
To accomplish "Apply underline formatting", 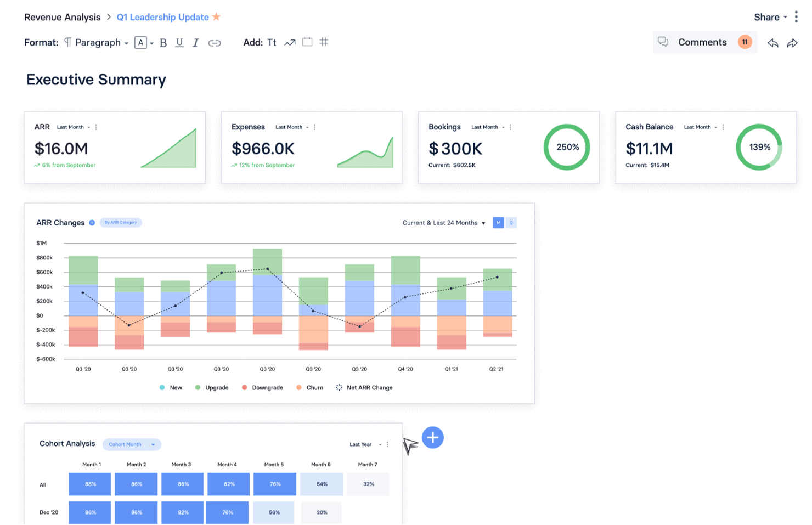I will tap(179, 43).
